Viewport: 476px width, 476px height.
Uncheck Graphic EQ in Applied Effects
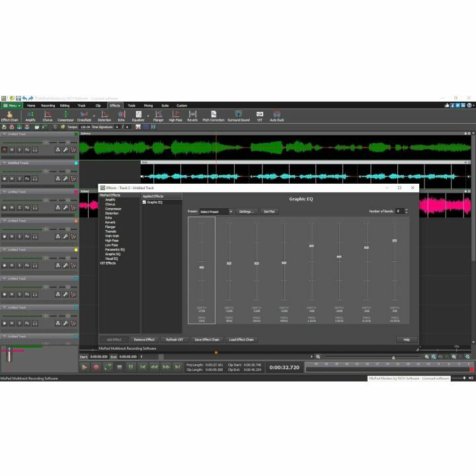click(x=145, y=202)
